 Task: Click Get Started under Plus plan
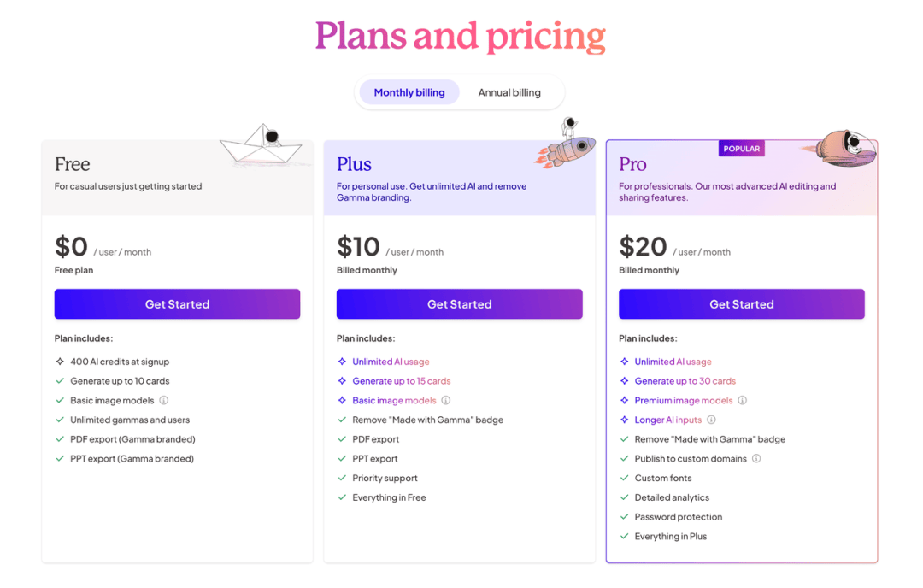[x=459, y=304]
